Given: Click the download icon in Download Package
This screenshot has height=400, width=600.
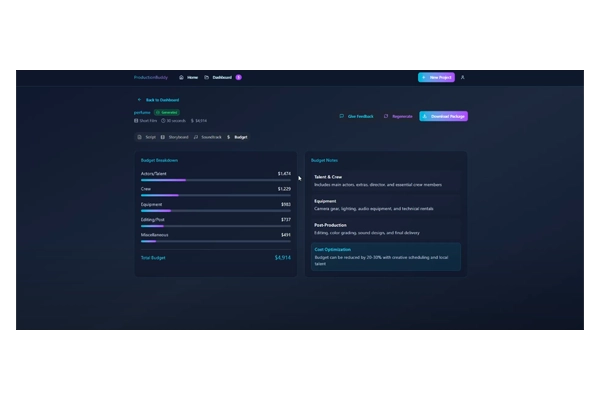Looking at the screenshot, I should (x=426, y=116).
